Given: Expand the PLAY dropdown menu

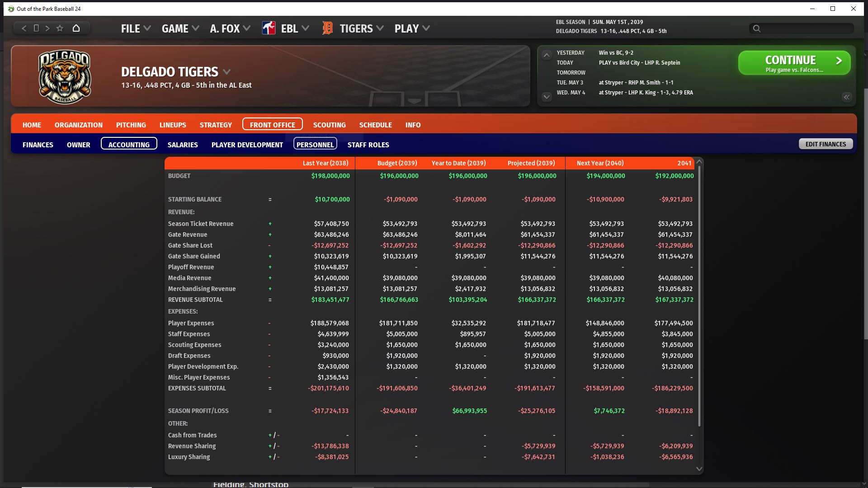Looking at the screenshot, I should pyautogui.click(x=412, y=28).
